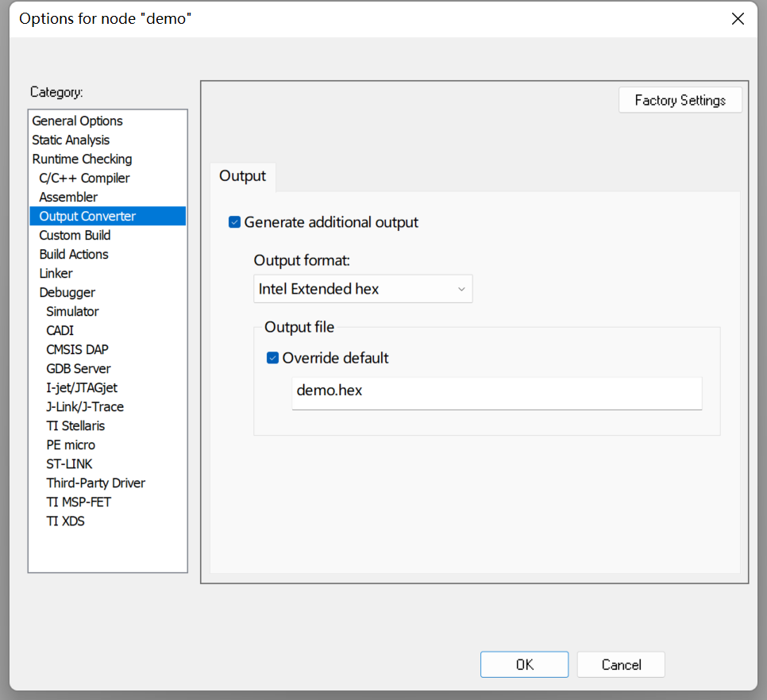The width and height of the screenshot is (767, 700).
Task: Confirm with the OK button
Action: [524, 664]
